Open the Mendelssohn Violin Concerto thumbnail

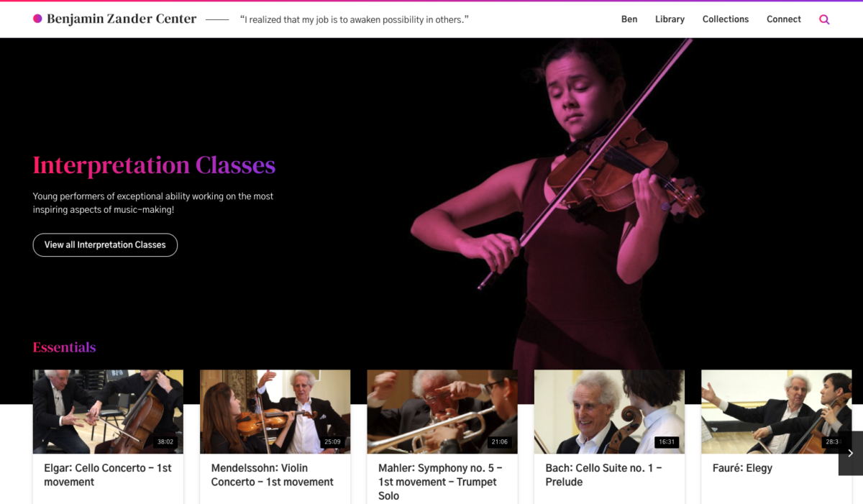(275, 411)
